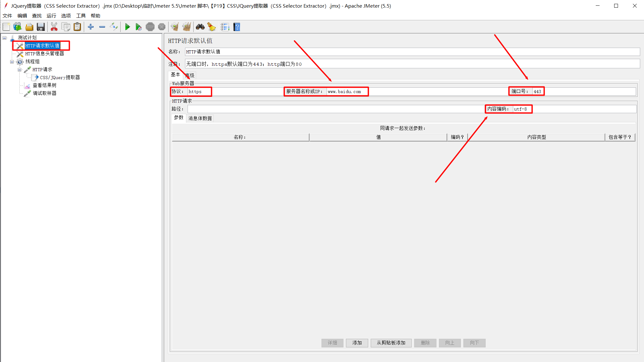The image size is (644, 362).
Task: Start the test with green play icon
Action: coord(127,27)
